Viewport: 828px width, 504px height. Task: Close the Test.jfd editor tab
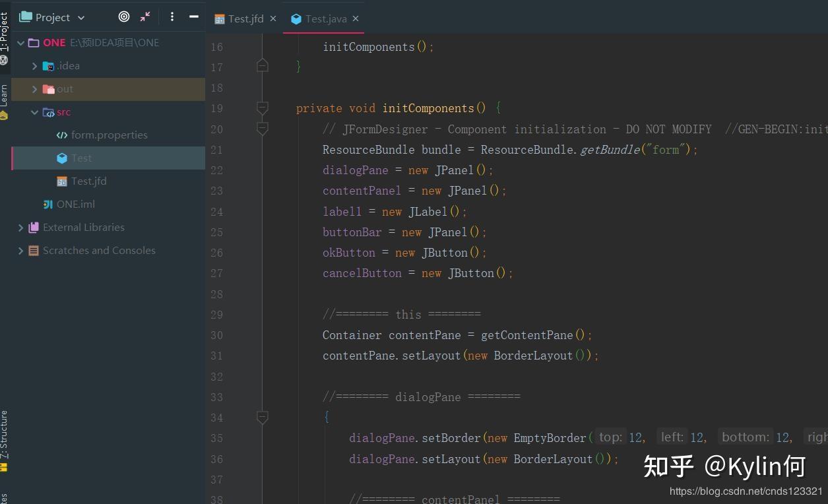coord(273,18)
